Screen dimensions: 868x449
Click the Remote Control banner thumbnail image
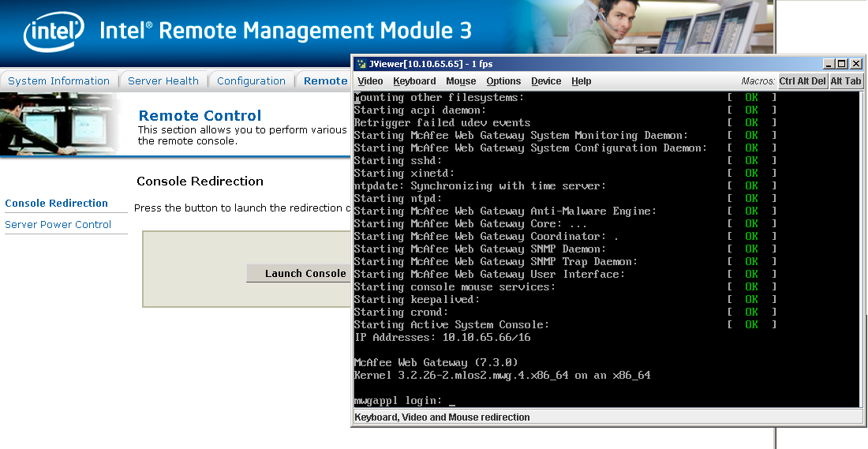[58, 124]
